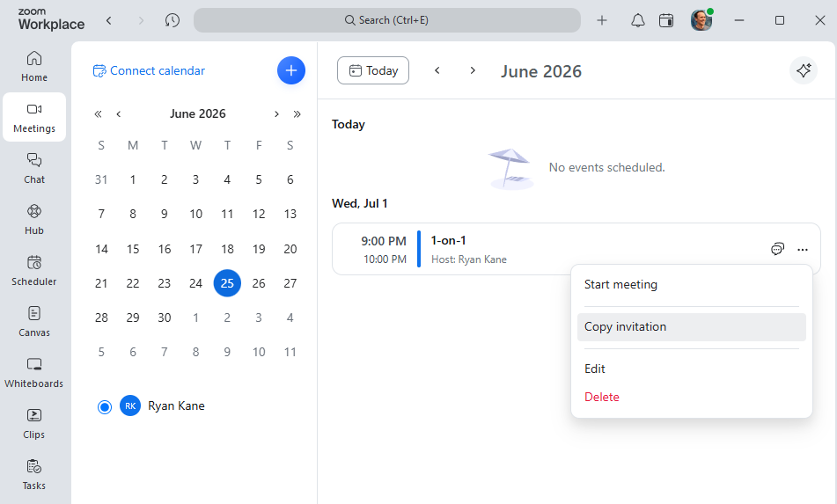
Task: Open the Hub sidebar section
Action: tap(34, 219)
